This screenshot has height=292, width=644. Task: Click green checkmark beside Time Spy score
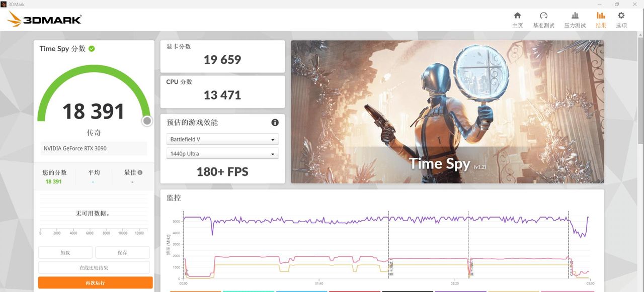click(92, 49)
